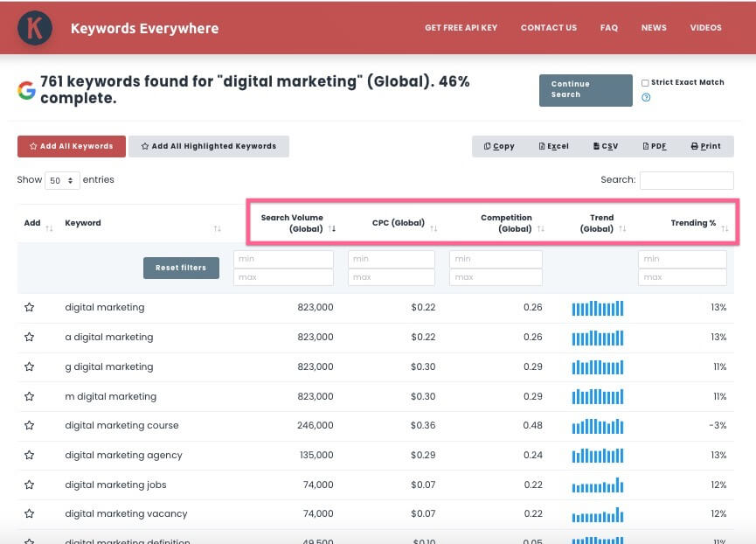The image size is (756, 544).
Task: Click the Keywords Everywhere site title
Action: [x=144, y=29]
